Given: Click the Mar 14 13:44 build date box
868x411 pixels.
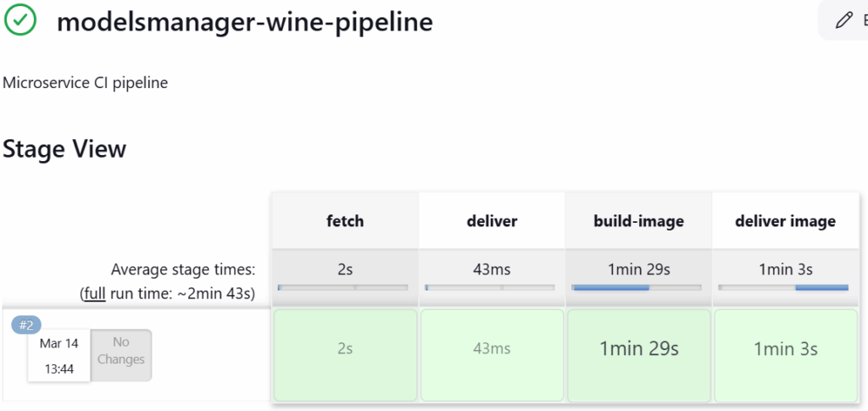Looking at the screenshot, I should (x=58, y=358).
